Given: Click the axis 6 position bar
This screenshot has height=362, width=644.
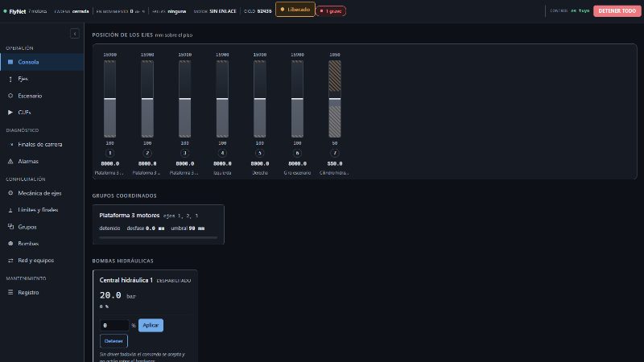Looking at the screenshot, I should point(297,99).
